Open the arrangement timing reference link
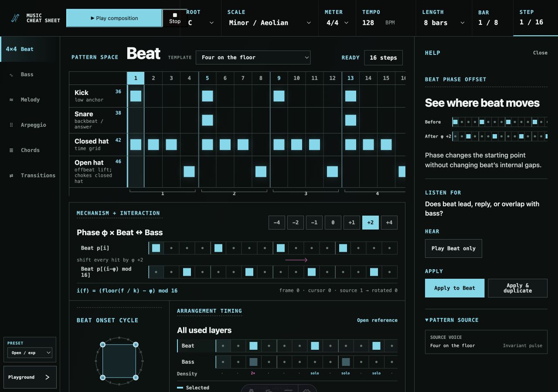The image size is (558, 392). pyautogui.click(x=377, y=320)
